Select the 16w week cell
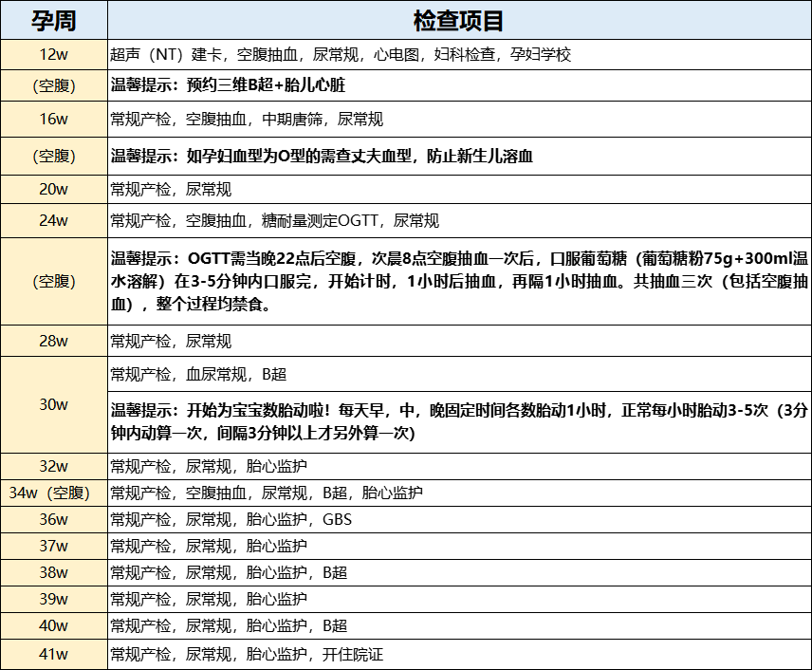The width and height of the screenshot is (812, 670). tap(53, 120)
